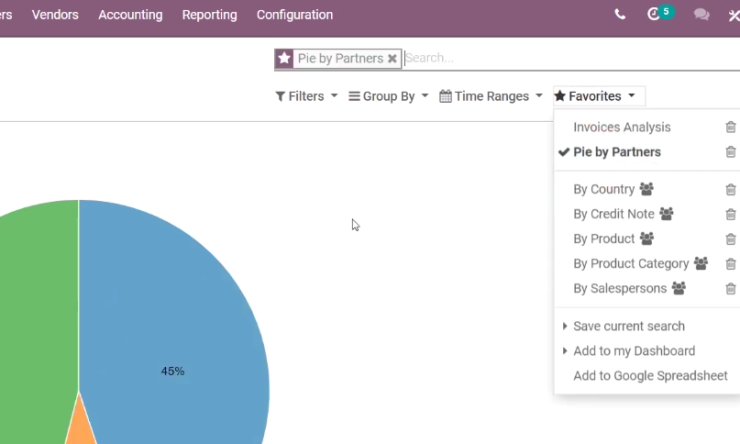Viewport: 740px width, 444px height.
Task: Click Add to Google Spreadsheet
Action: point(650,376)
